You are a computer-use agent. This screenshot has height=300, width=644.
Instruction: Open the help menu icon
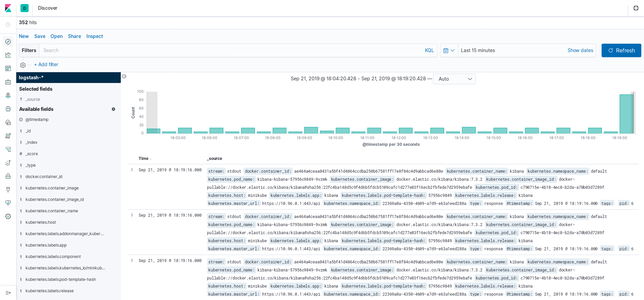click(636, 8)
